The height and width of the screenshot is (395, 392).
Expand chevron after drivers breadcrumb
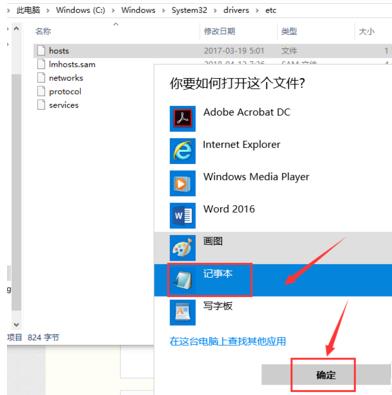tap(257, 11)
